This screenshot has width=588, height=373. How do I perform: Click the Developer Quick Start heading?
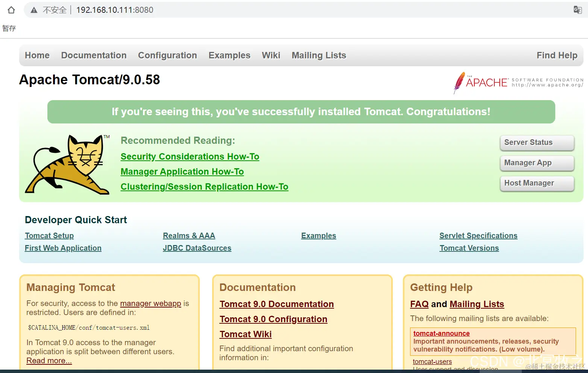click(76, 220)
